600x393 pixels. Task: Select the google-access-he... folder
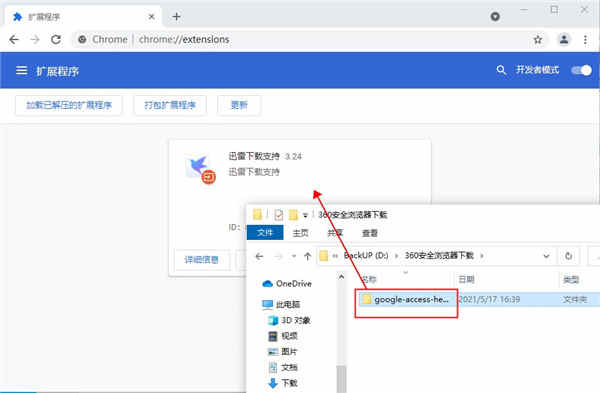406,300
